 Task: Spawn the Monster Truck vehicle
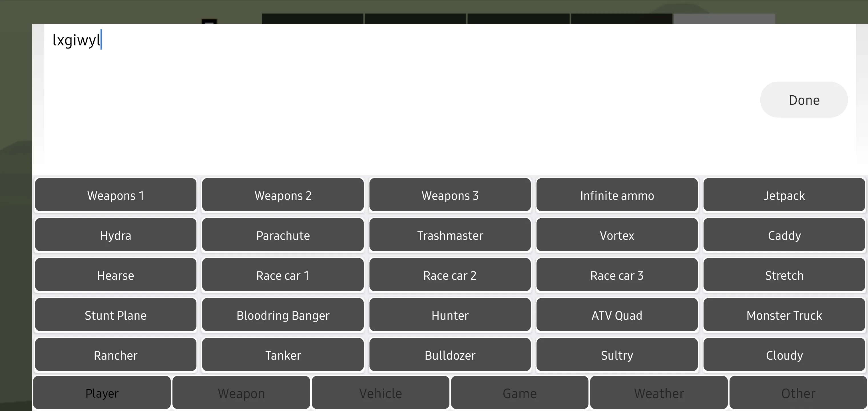(x=784, y=315)
